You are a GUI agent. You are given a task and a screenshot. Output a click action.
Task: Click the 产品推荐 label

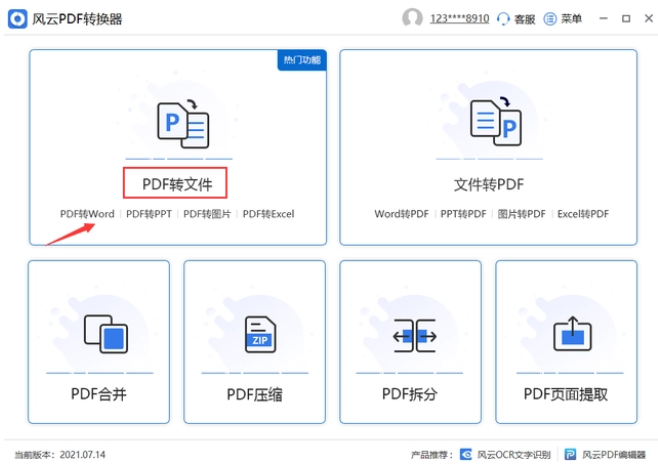(431, 455)
